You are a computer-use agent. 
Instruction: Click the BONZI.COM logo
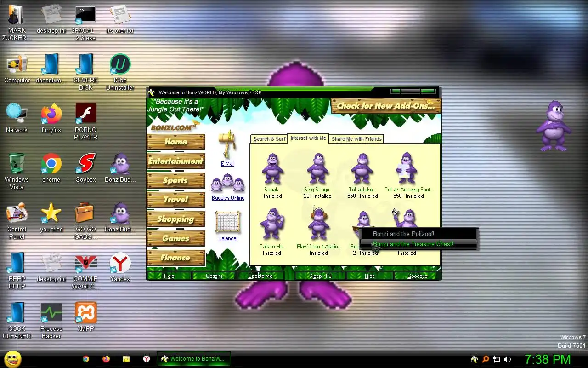click(174, 126)
